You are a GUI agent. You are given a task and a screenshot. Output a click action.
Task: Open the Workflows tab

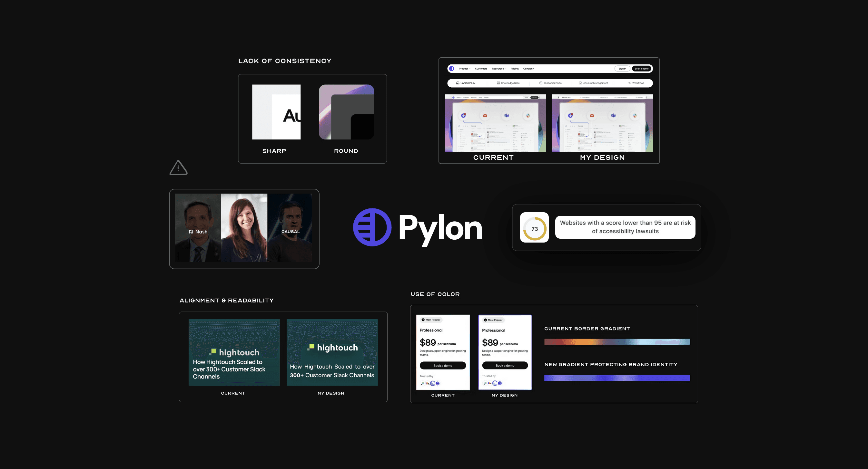tap(636, 83)
